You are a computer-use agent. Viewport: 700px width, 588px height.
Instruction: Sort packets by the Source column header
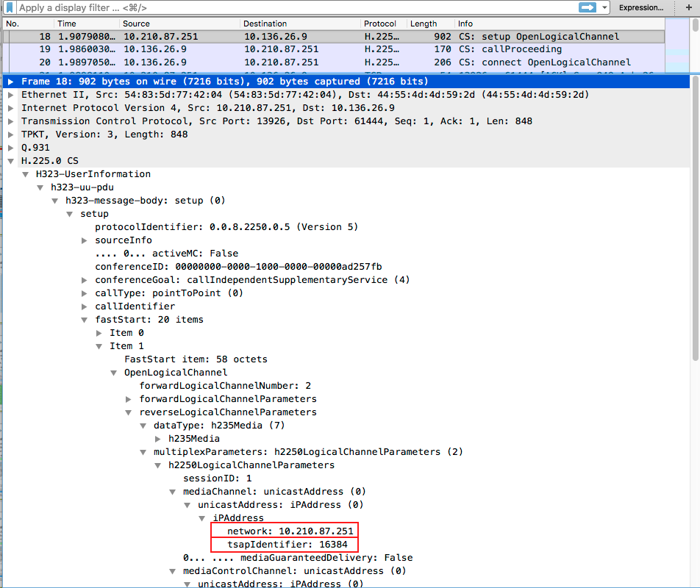[179, 24]
